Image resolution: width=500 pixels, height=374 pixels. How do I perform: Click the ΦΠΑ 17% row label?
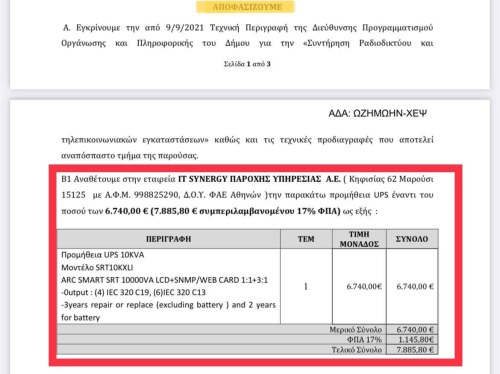364,340
